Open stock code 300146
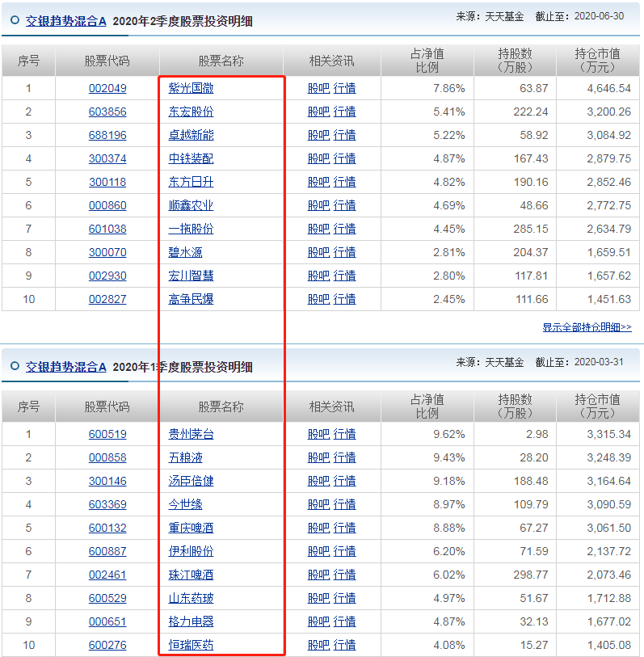 (x=107, y=481)
